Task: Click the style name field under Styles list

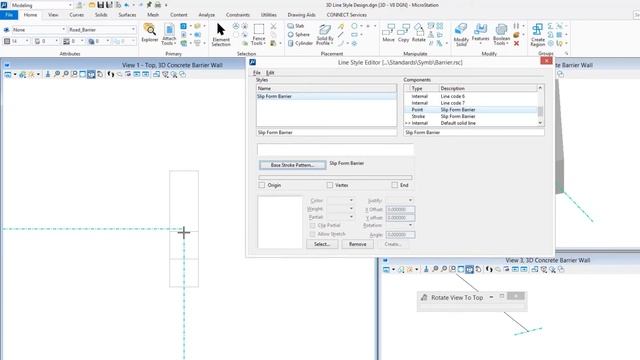Action: click(x=326, y=132)
